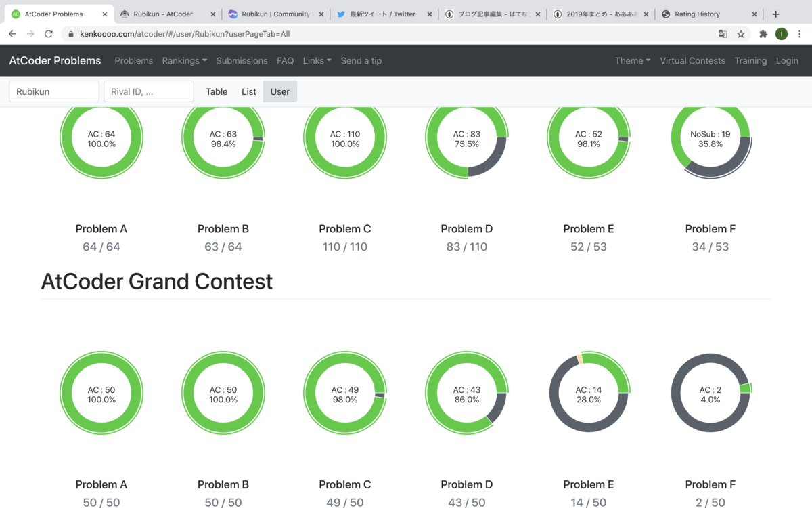The image size is (812, 508).
Task: Select the Table view button
Action: (x=217, y=91)
